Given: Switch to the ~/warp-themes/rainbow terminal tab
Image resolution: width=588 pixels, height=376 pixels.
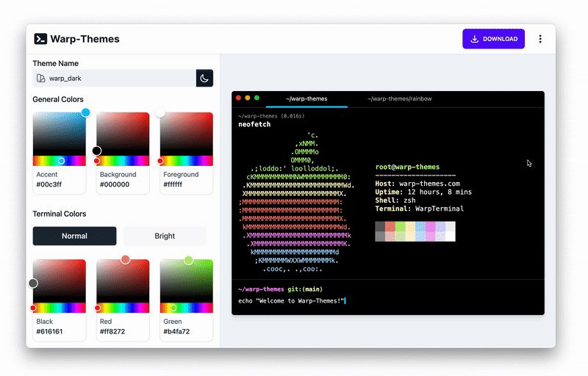Looking at the screenshot, I should [399, 99].
